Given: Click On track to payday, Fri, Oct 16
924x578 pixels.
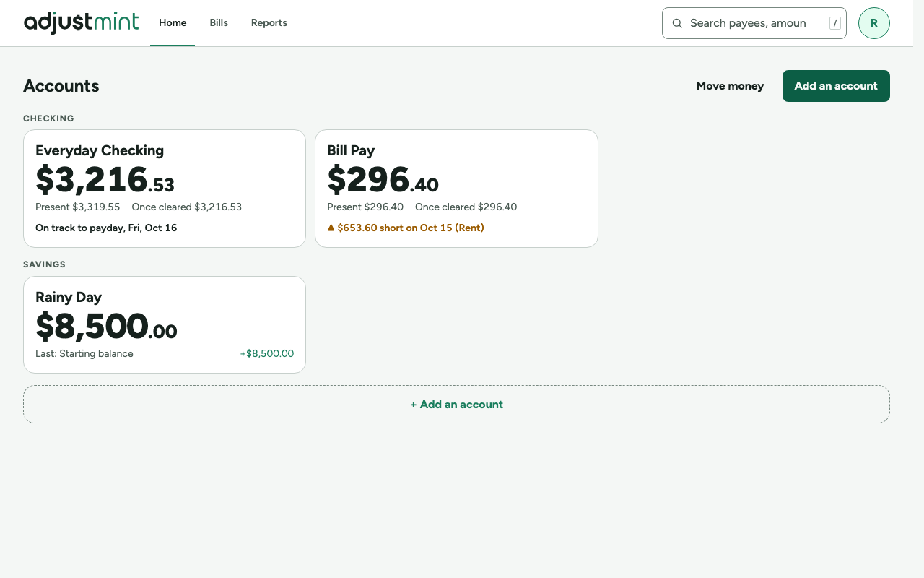Looking at the screenshot, I should (106, 228).
